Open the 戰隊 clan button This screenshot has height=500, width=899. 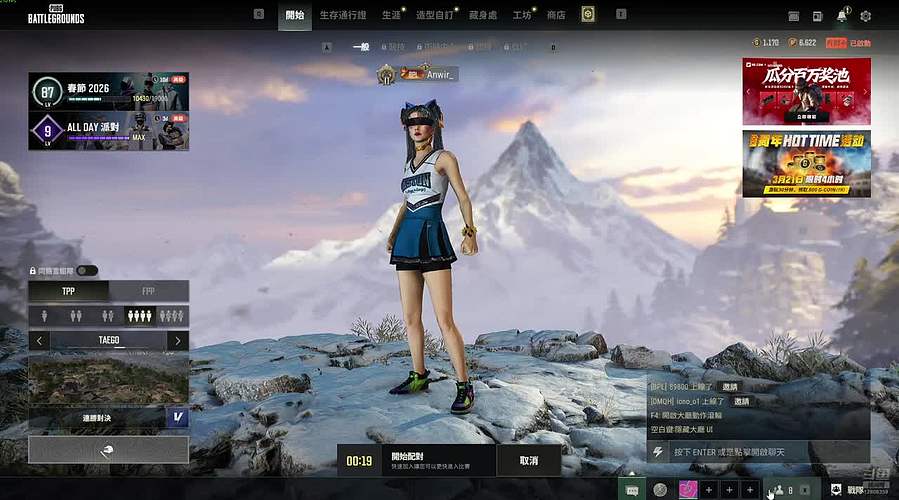[x=849, y=490]
